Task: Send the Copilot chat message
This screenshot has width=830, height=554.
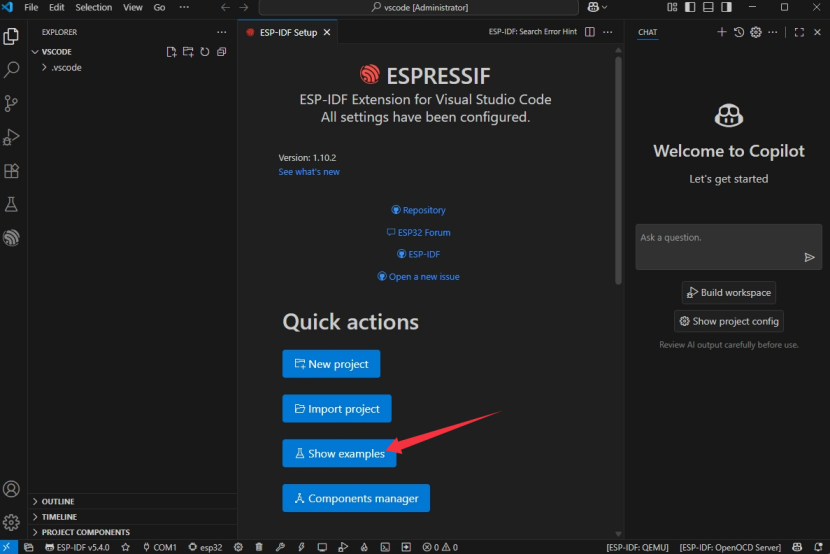Action: coord(809,257)
